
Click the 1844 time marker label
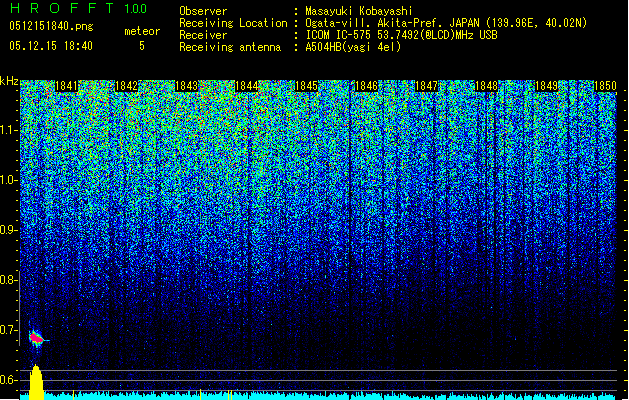[x=247, y=86]
